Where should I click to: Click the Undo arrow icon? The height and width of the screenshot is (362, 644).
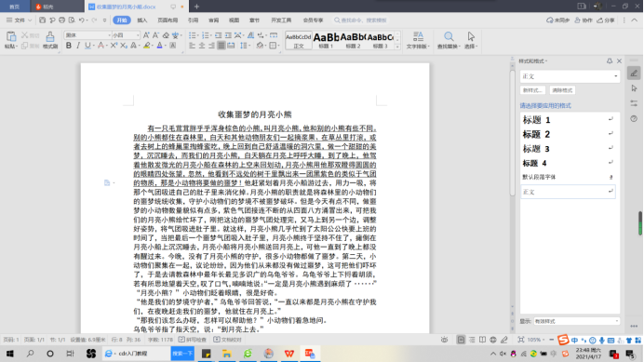[82, 20]
